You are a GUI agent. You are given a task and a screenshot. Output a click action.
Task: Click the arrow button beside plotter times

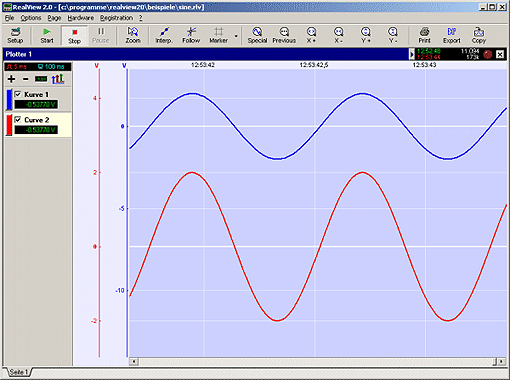(x=412, y=54)
